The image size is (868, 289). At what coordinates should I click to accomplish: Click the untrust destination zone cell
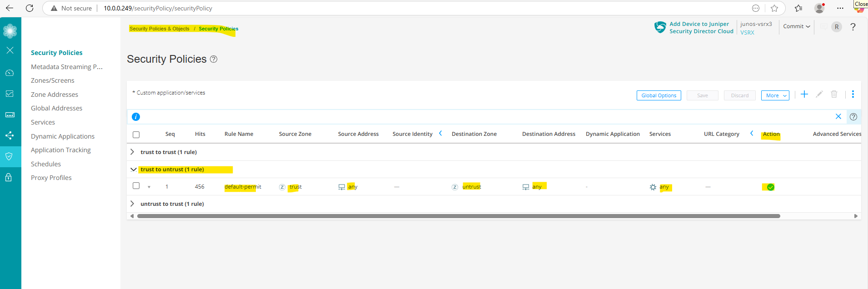[x=472, y=187]
